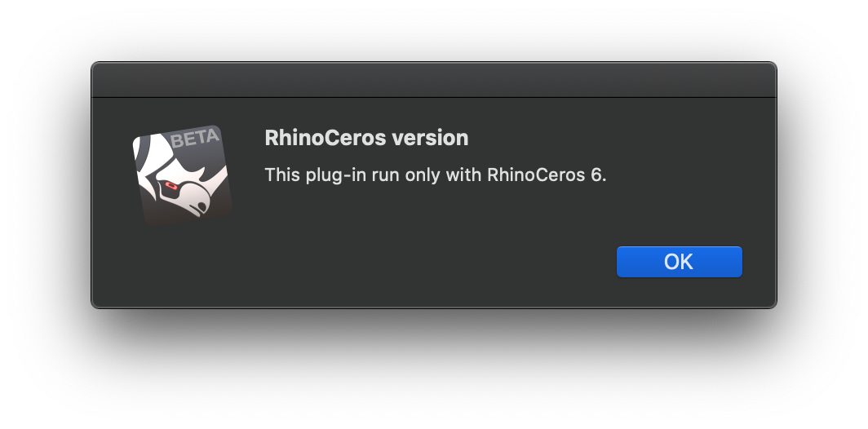Click the dialog's empty title bar
Image resolution: width=868 pixels, height=429 pixels.
pyautogui.click(x=434, y=80)
